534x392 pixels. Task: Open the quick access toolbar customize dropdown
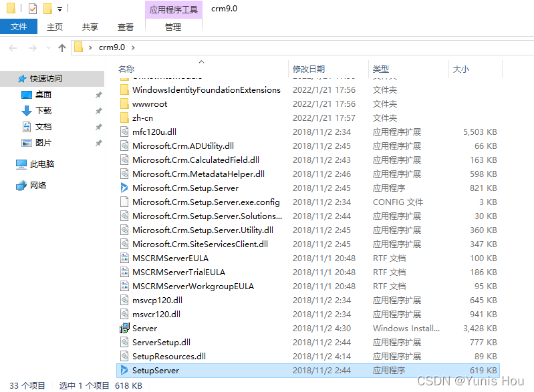point(60,9)
